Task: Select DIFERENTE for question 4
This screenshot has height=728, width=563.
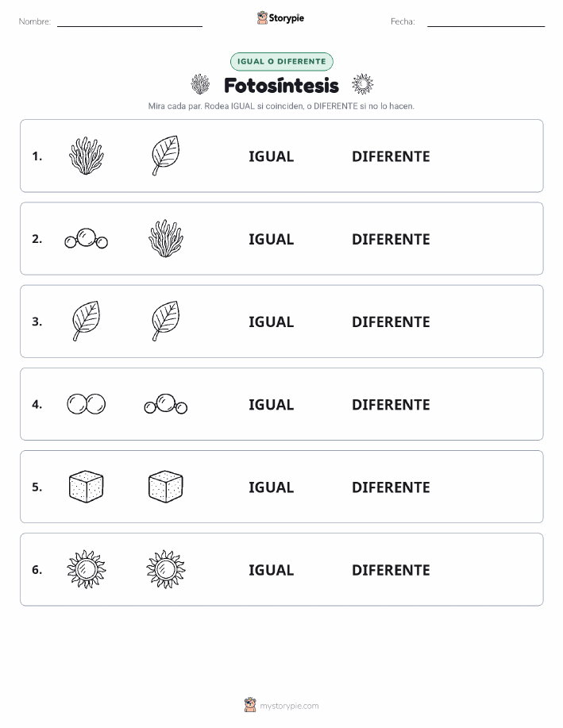Action: pyautogui.click(x=391, y=404)
